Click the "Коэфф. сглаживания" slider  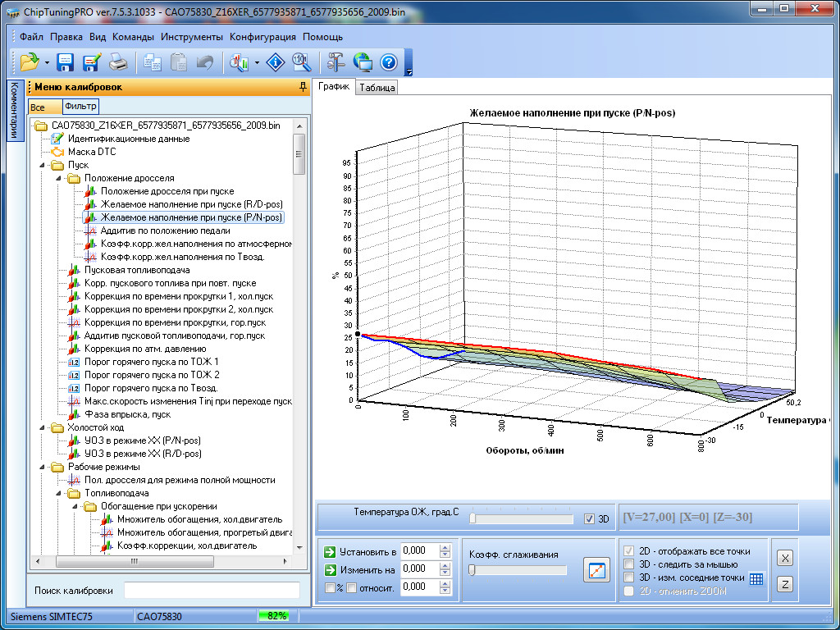click(x=517, y=570)
